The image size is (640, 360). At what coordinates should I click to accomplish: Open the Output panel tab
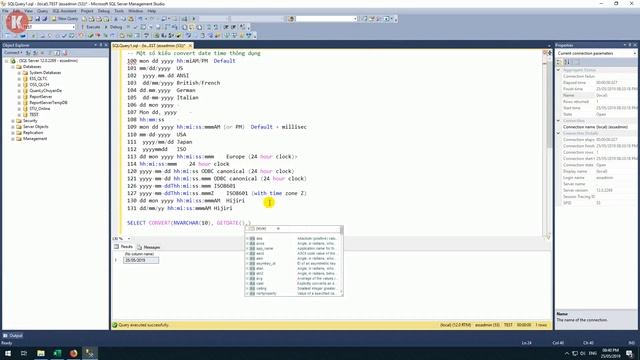(x=13, y=336)
